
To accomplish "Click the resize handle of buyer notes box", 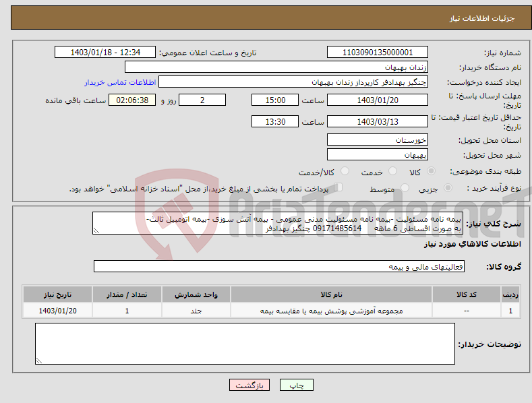I will (x=39, y=361).
